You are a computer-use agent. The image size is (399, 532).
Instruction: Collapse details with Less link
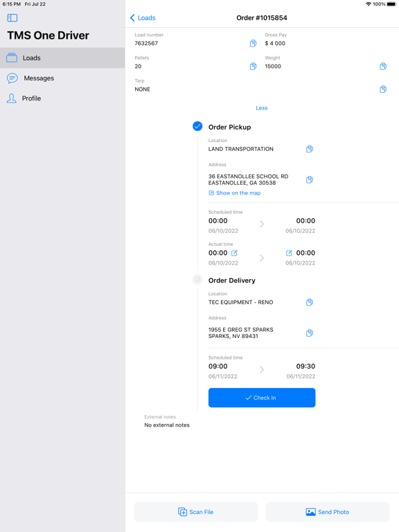coord(262,108)
